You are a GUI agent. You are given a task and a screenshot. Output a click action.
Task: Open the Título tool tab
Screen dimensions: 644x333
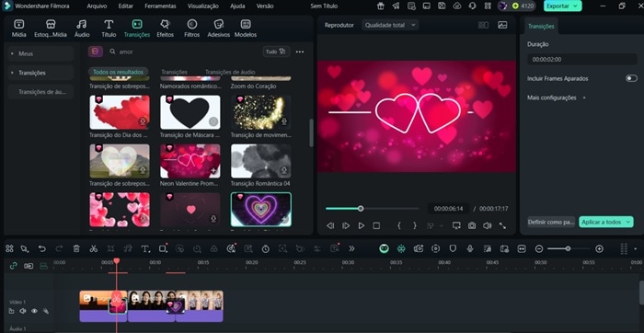[x=109, y=29]
